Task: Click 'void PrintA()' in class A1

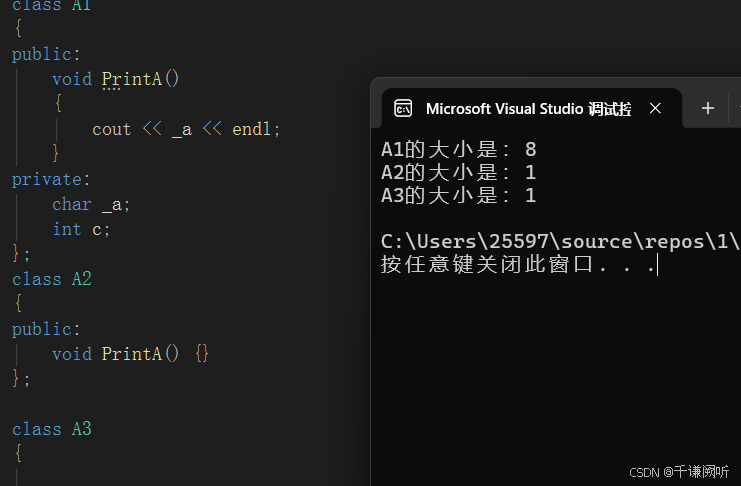Action: [116, 79]
